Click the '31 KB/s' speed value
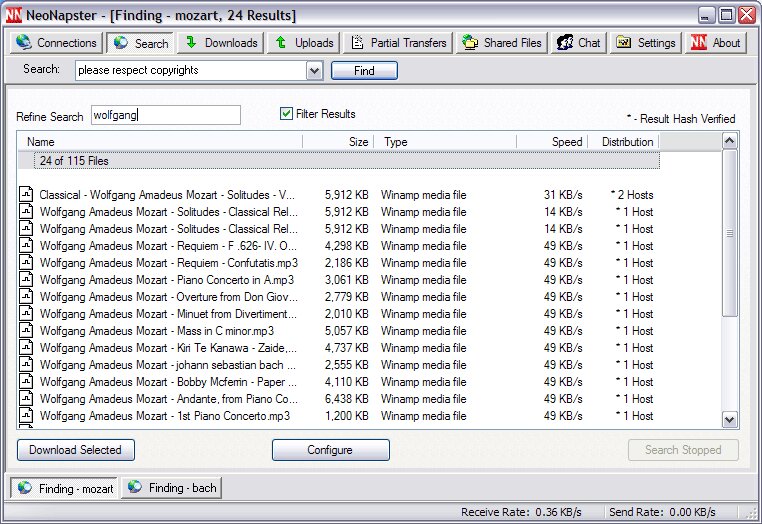762x524 pixels. click(x=563, y=195)
